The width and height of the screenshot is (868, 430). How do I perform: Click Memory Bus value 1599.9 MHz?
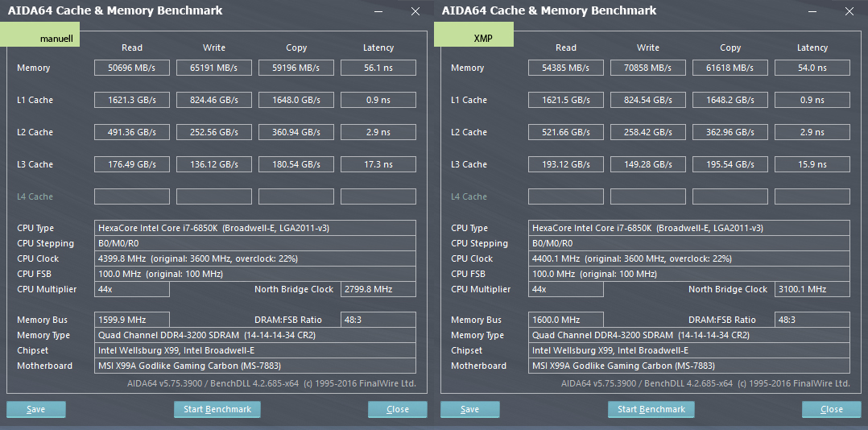(x=132, y=320)
